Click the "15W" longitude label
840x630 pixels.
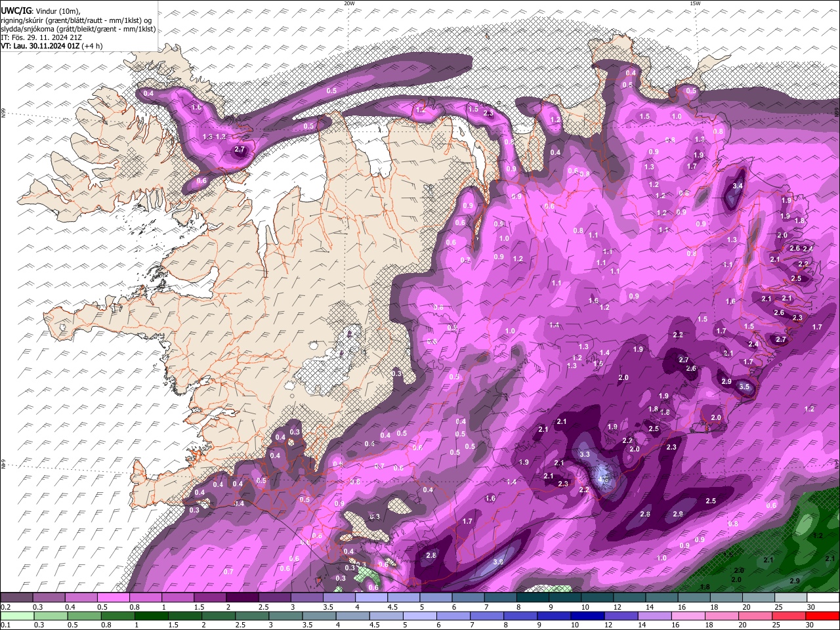click(695, 3)
